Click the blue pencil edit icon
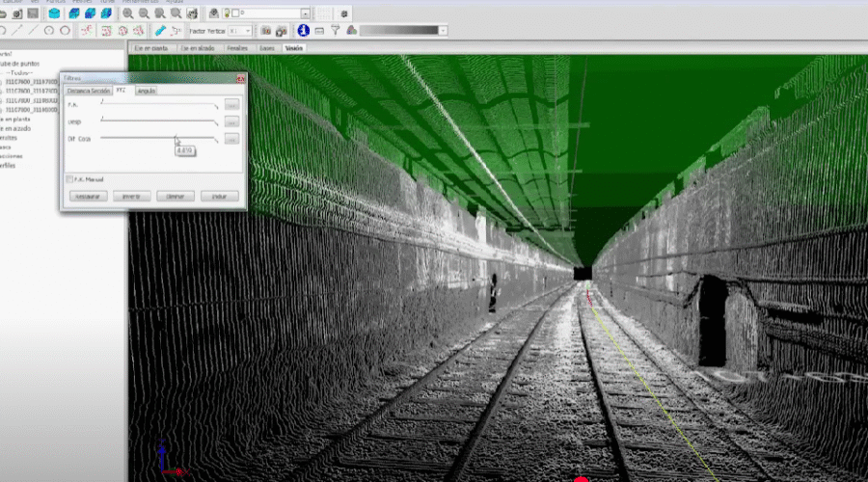 160,31
